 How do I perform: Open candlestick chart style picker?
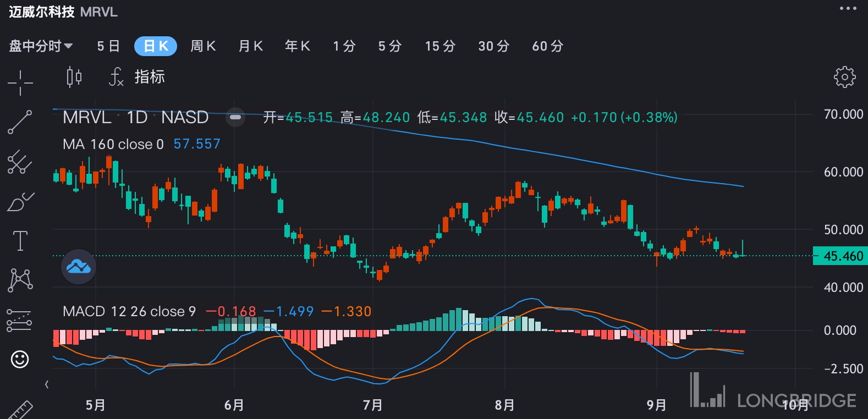pos(74,77)
